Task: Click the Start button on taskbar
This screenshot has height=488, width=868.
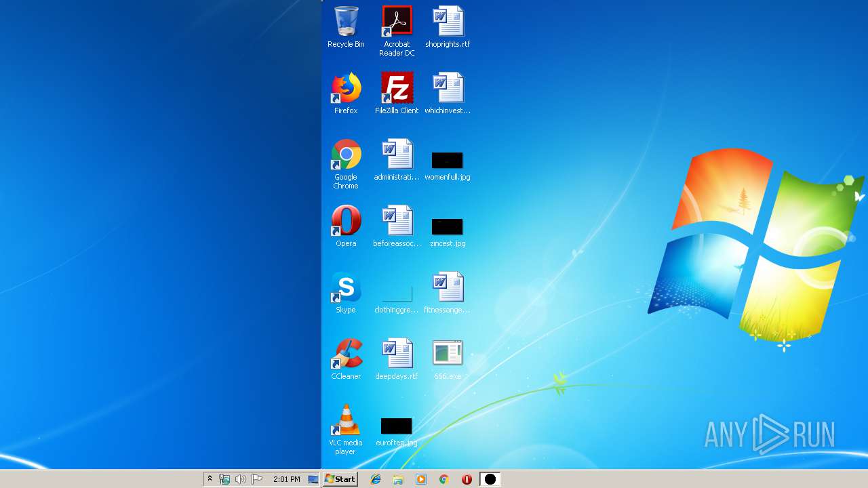Action: [x=340, y=479]
